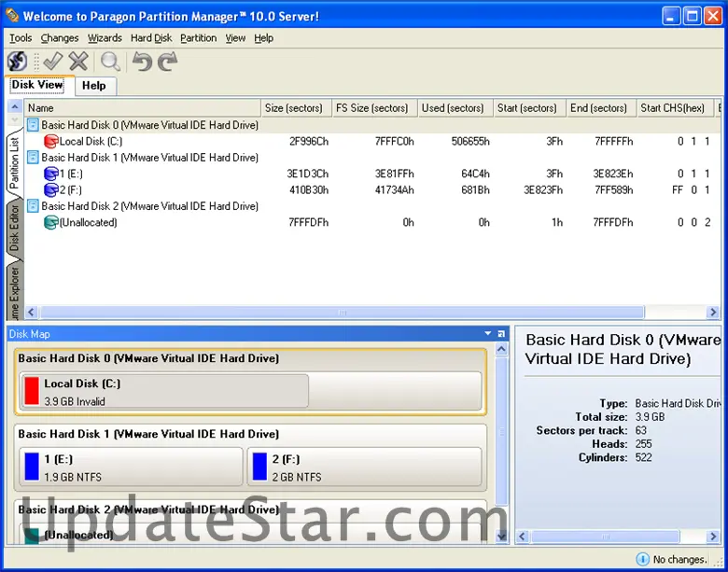Click the blue color swatch of 2 (F:) block
Screen dimensions: 728x572
259,467
